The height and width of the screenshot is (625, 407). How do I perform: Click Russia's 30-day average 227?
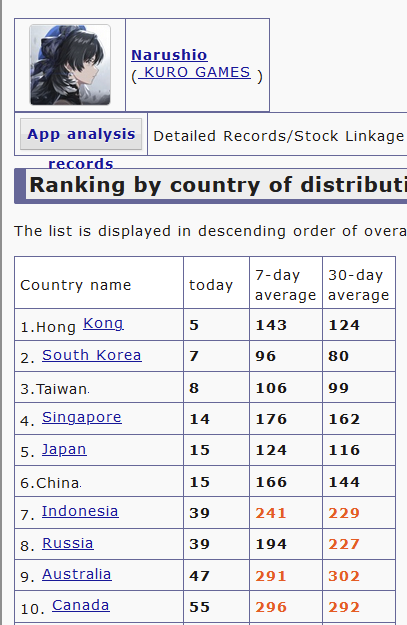pyautogui.click(x=344, y=544)
